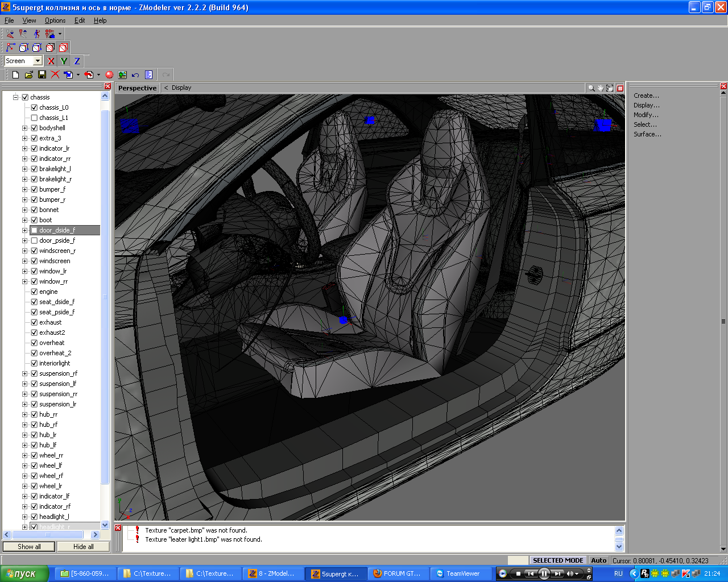Open the Materials editor red sphere icon
728x582 pixels.
coord(109,74)
